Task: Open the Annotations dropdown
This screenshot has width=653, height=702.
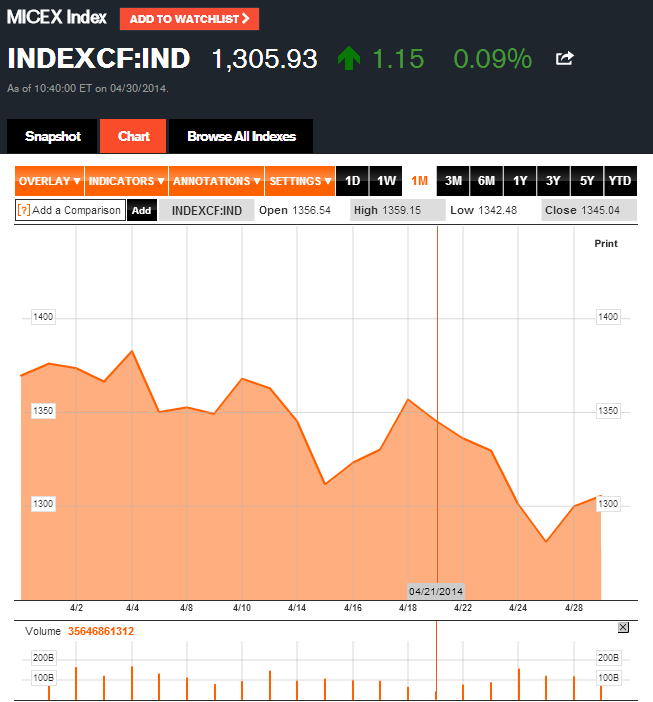Action: pyautogui.click(x=216, y=181)
